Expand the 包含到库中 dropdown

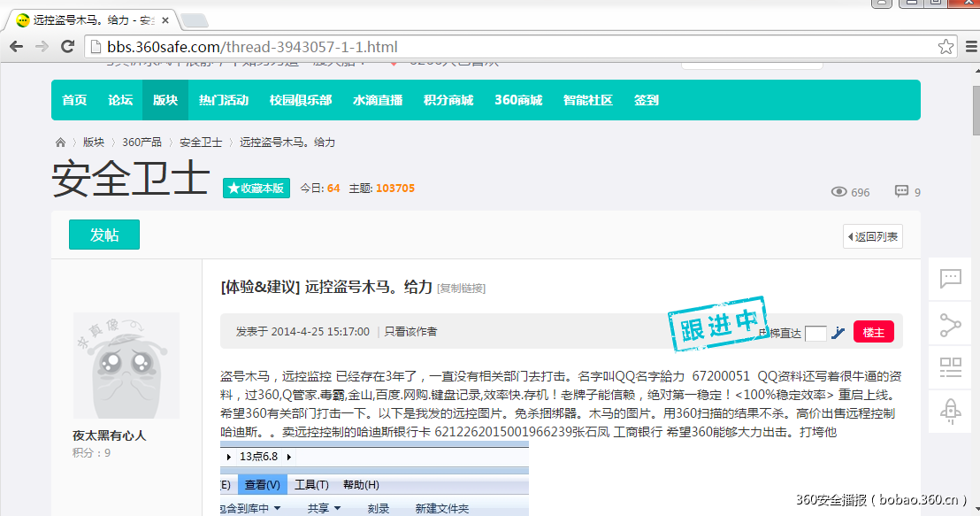tap(277, 508)
